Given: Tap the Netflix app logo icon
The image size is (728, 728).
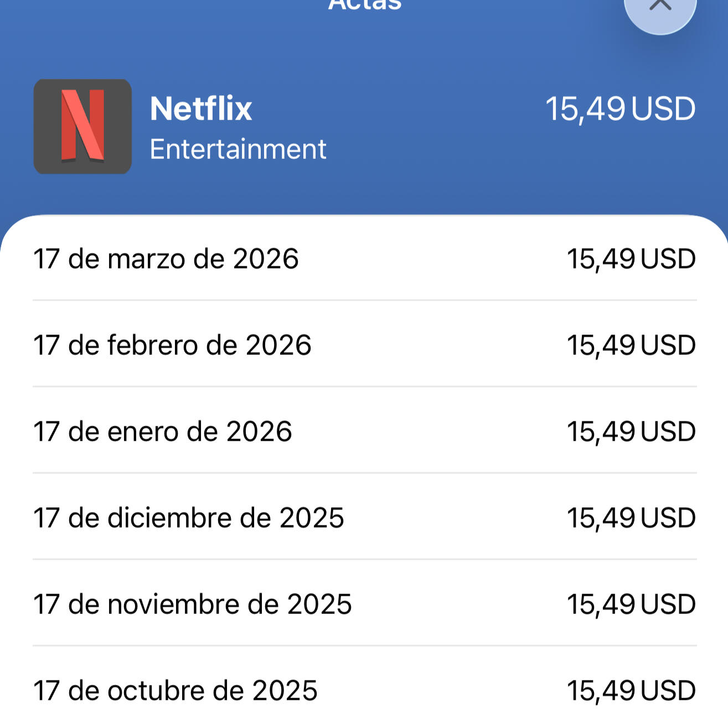Looking at the screenshot, I should click(x=82, y=126).
